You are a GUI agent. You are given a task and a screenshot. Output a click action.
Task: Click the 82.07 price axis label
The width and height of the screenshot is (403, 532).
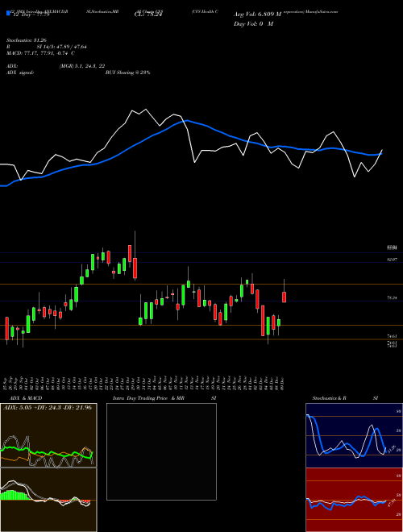(x=392, y=260)
